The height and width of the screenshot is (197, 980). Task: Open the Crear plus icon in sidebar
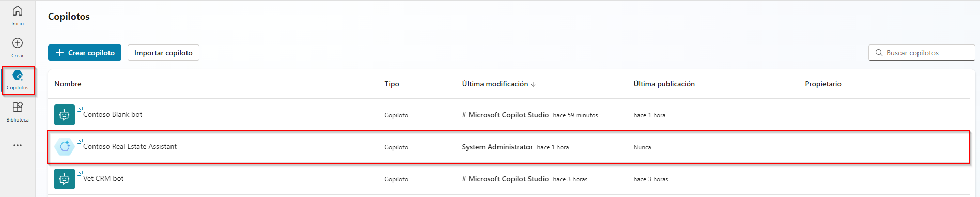[18, 43]
